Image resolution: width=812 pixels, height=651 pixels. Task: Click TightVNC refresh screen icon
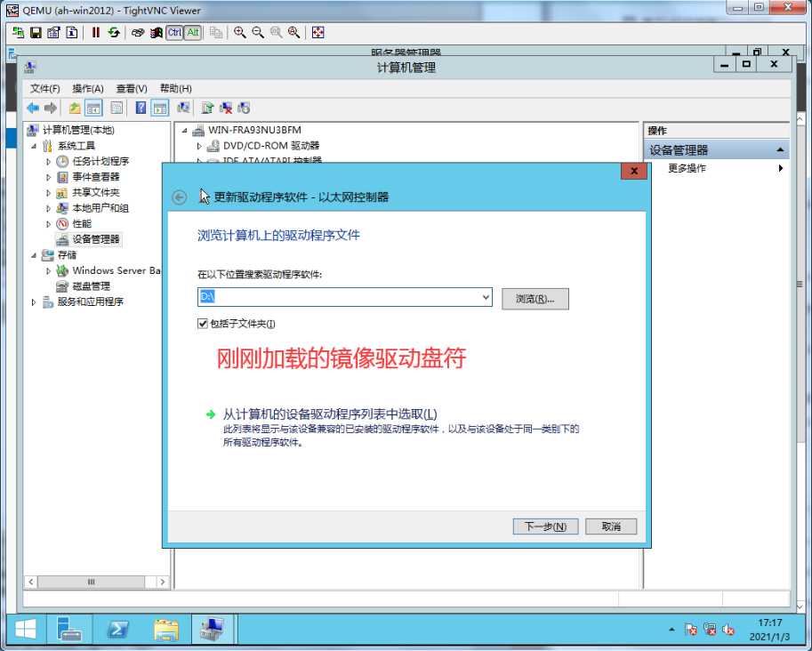click(114, 32)
